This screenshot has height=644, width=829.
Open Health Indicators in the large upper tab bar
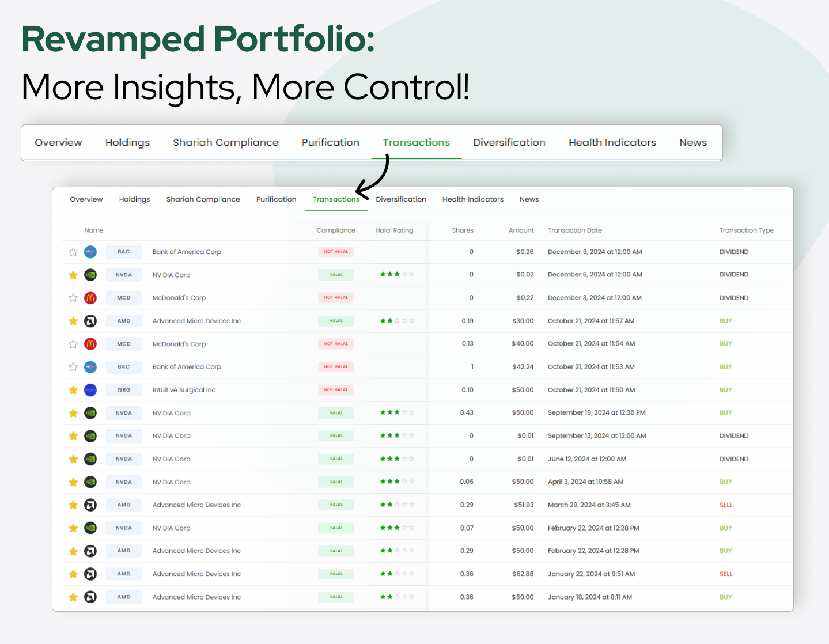(x=612, y=142)
